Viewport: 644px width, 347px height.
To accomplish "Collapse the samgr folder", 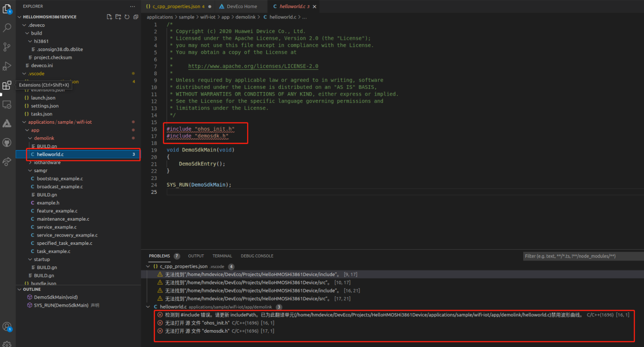I will click(x=30, y=171).
